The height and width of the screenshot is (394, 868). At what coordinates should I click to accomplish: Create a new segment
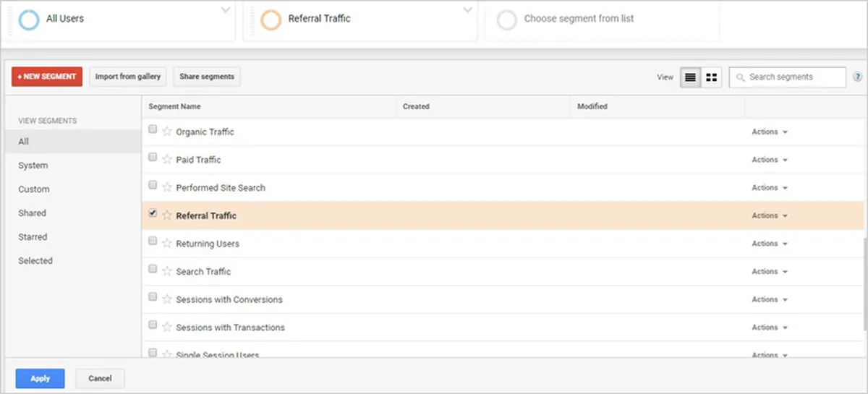[47, 77]
